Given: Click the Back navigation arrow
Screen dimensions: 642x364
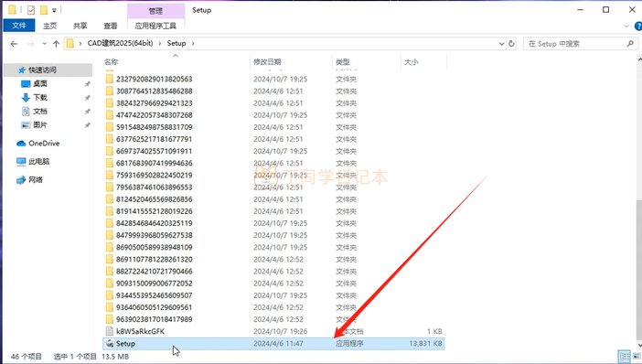Looking at the screenshot, I should pos(14,43).
